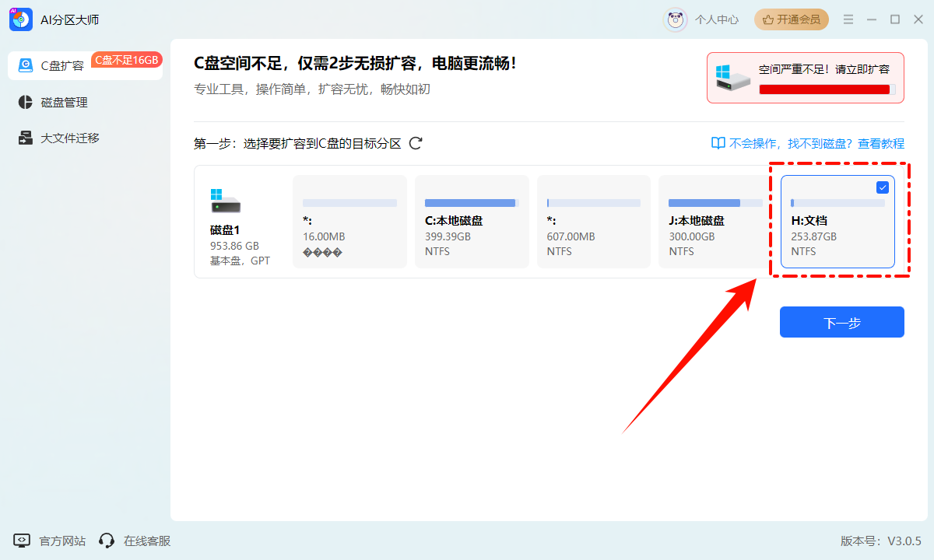Screen dimensions: 934x560
Task: Click the 在线客服 headset icon
Action: 107,541
